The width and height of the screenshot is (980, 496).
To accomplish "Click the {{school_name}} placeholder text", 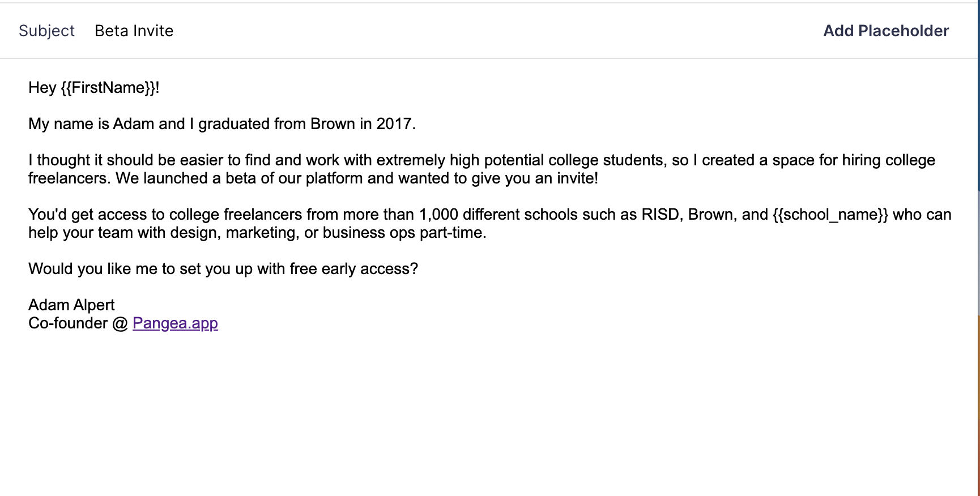I will [x=830, y=215].
